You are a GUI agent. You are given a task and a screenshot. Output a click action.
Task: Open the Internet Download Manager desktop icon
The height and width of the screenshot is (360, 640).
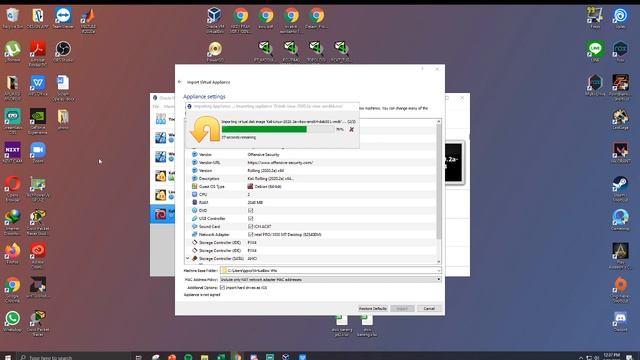13,222
